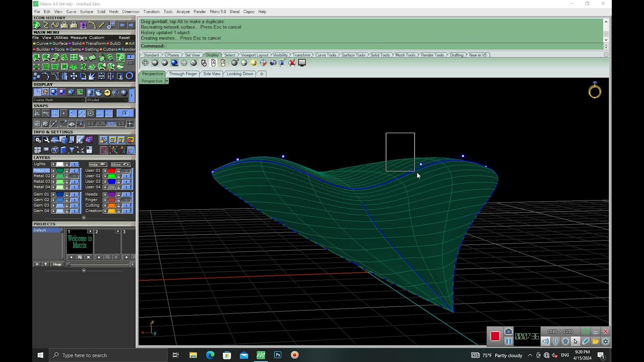Open the Perspective viewport dropdown arrow

[167, 81]
